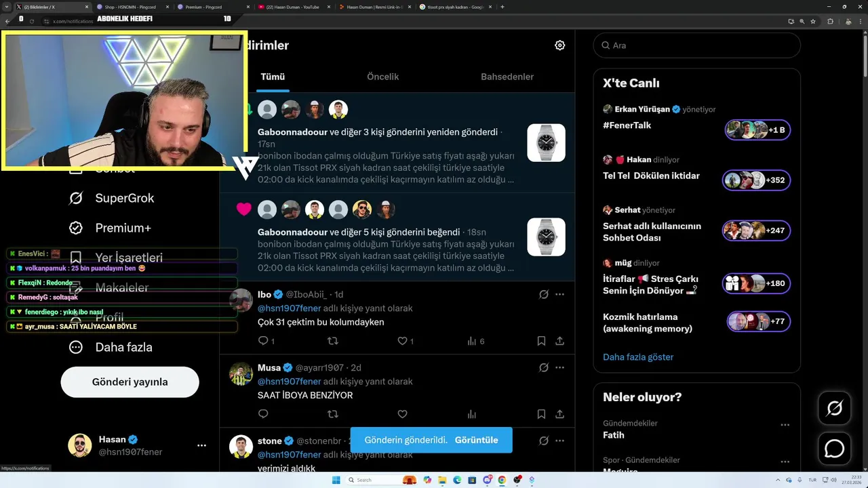Open Ibo's profile avatar
The image size is (868, 488).
coord(241,300)
